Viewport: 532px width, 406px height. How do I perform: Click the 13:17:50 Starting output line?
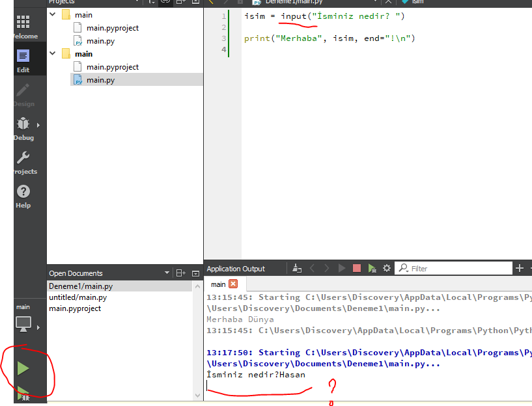coord(369,353)
